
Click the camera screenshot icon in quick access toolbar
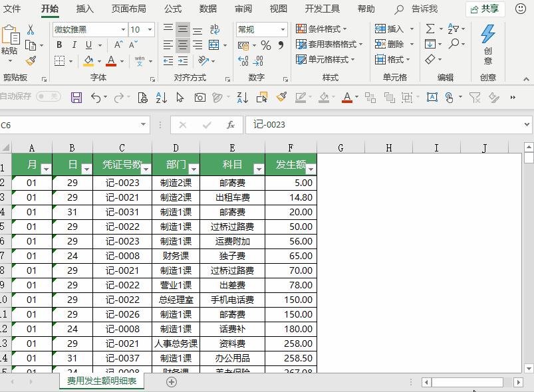click(200, 96)
